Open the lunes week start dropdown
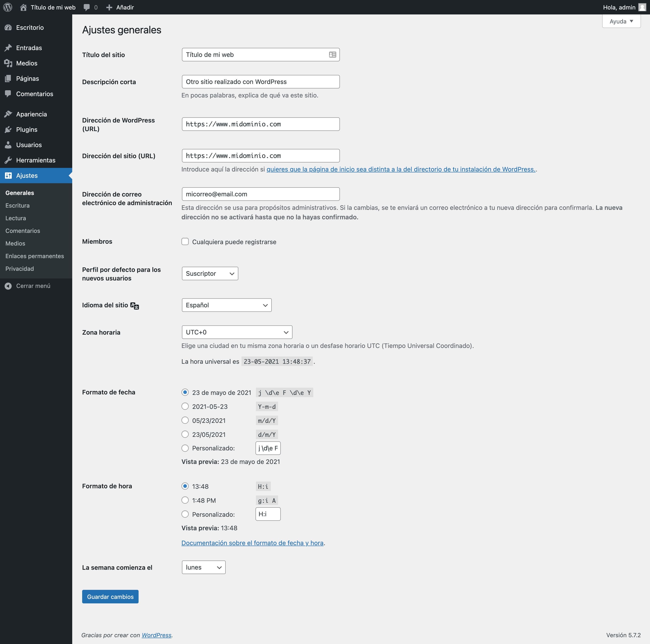The width and height of the screenshot is (650, 644). 204,567
